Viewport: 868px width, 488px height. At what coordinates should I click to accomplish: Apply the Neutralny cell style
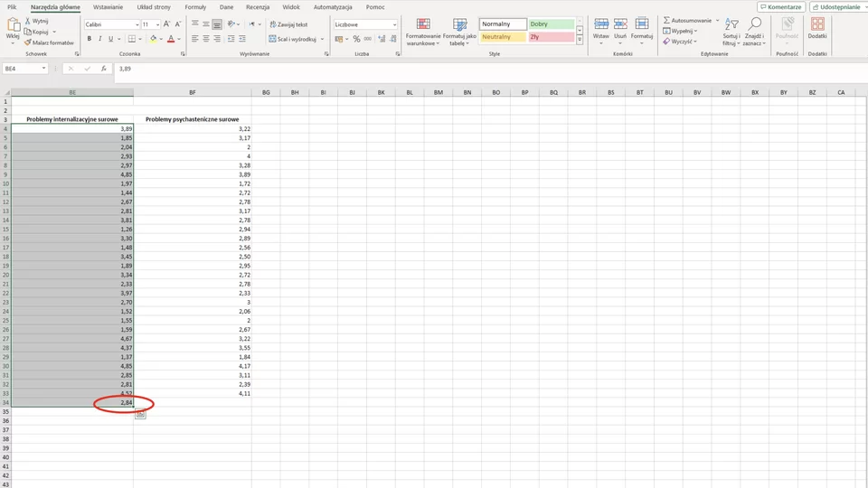[x=503, y=37]
